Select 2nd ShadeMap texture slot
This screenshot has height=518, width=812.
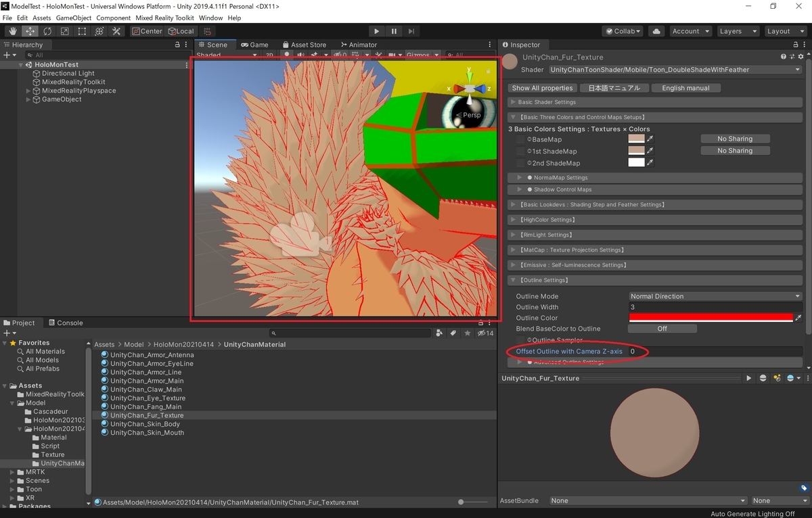[520, 164]
